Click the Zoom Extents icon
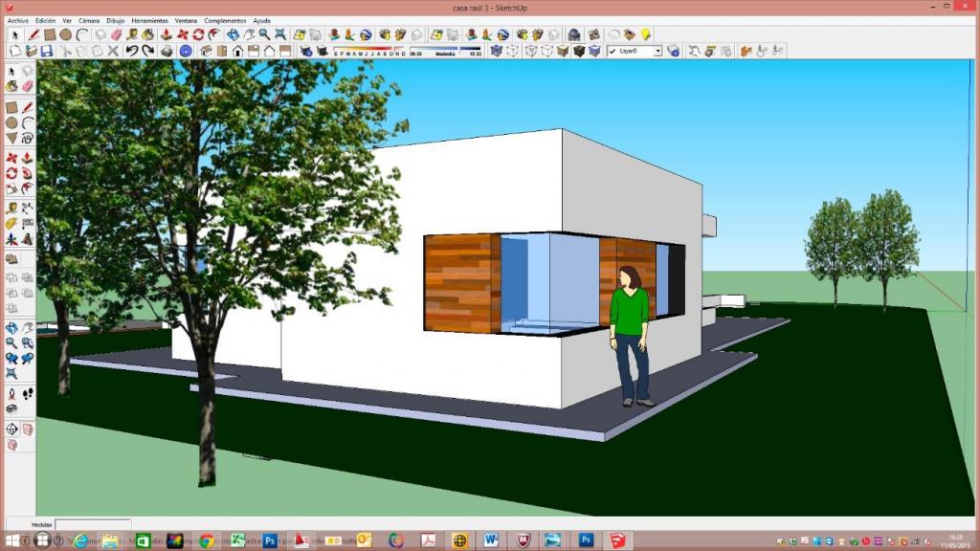 tap(280, 34)
